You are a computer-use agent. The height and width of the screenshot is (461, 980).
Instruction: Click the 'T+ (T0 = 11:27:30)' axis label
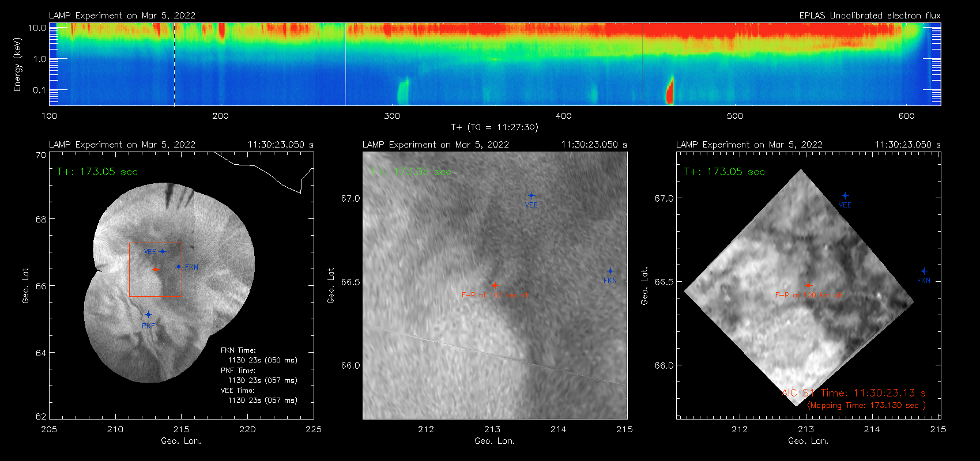click(x=495, y=127)
